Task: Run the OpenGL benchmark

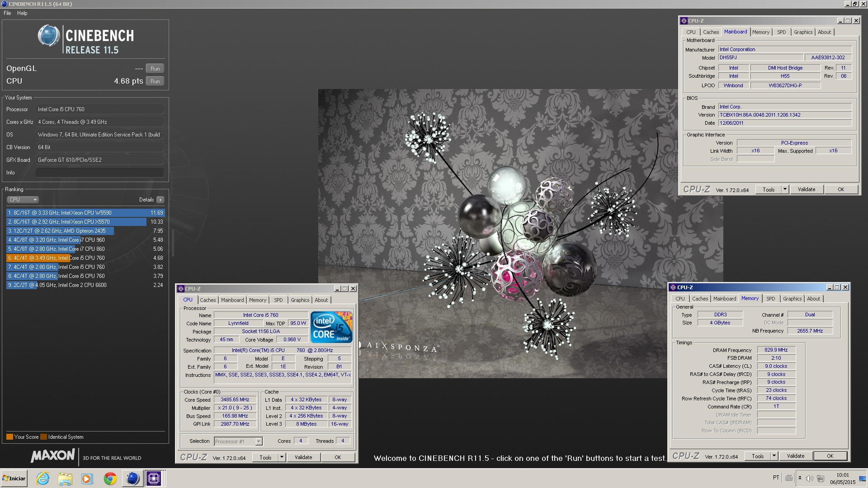Action: 155,69
